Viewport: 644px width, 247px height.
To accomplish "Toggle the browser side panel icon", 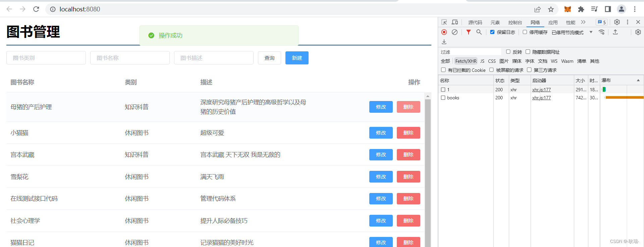I will pyautogui.click(x=608, y=9).
